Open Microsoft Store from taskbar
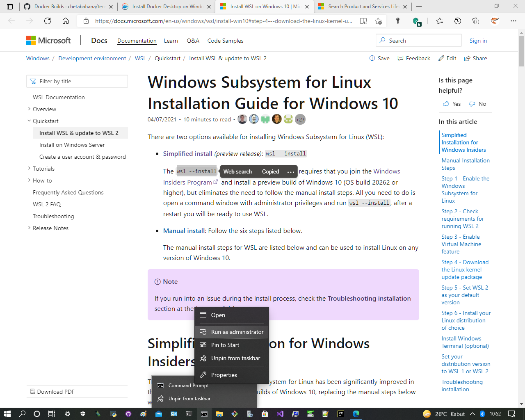 coord(265,414)
